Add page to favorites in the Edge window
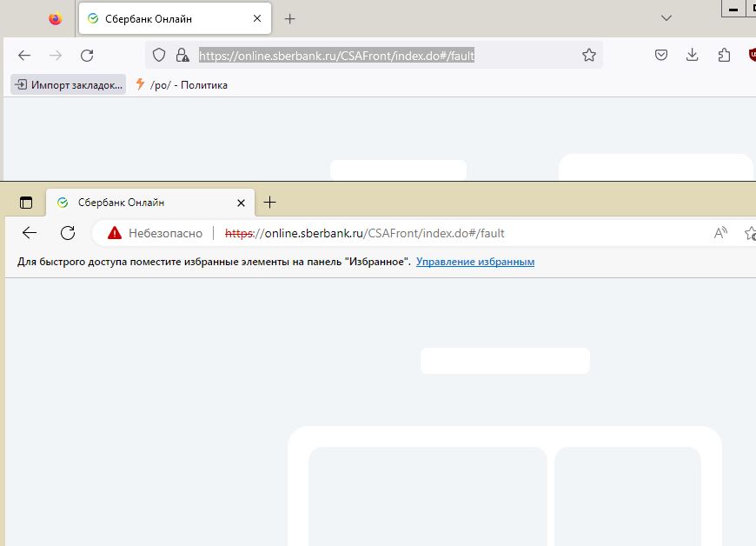 [x=750, y=233]
